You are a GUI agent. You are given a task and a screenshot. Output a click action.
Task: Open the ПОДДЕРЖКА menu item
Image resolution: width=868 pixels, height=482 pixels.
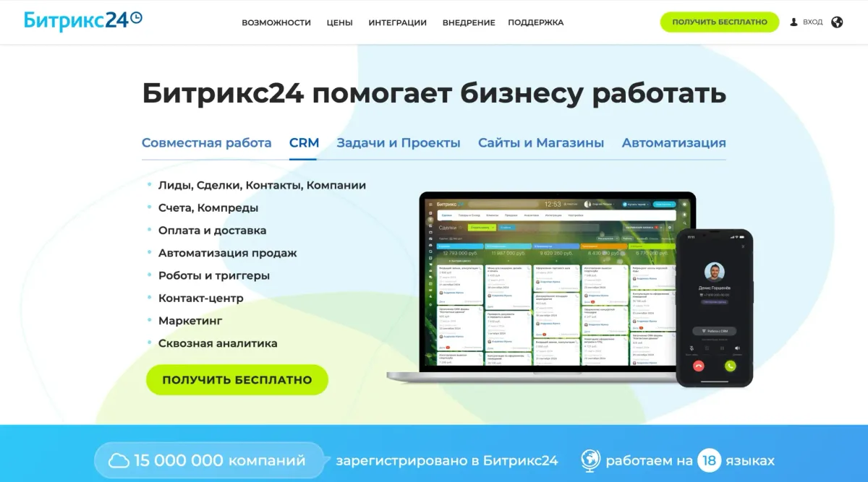pos(535,22)
